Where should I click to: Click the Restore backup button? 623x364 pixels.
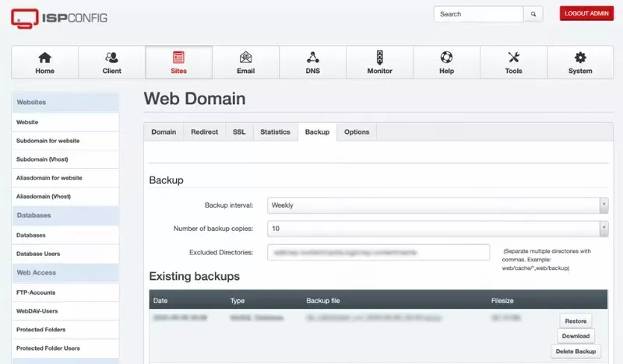pyautogui.click(x=575, y=320)
